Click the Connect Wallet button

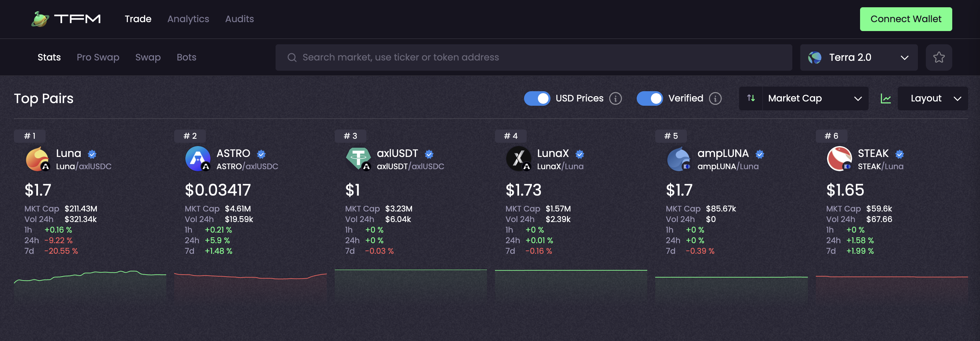pos(905,19)
